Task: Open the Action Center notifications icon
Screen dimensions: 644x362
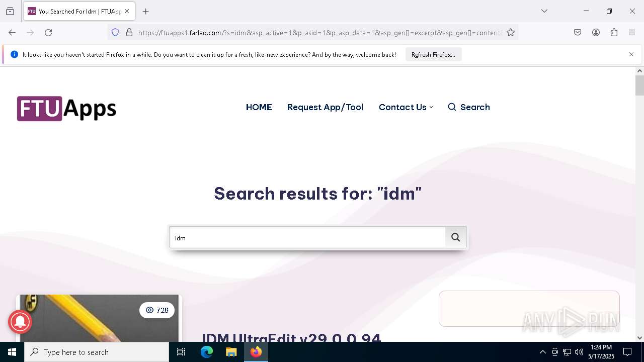Action: [x=627, y=352]
